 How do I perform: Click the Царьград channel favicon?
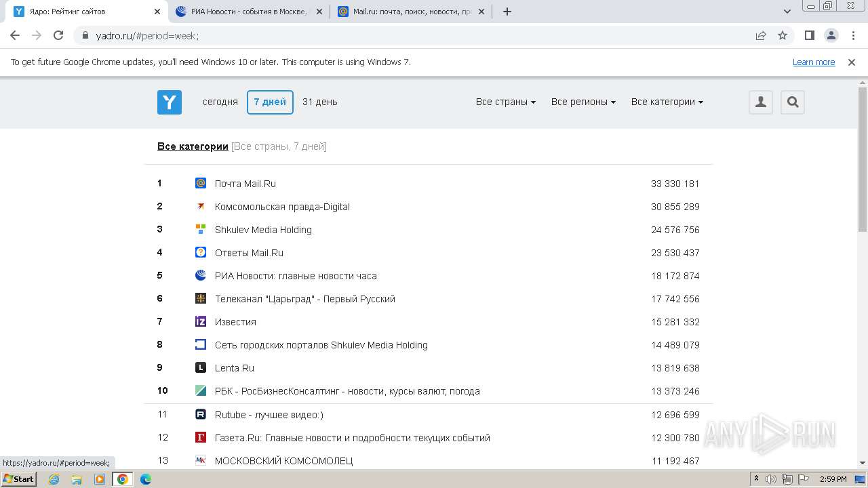click(201, 298)
